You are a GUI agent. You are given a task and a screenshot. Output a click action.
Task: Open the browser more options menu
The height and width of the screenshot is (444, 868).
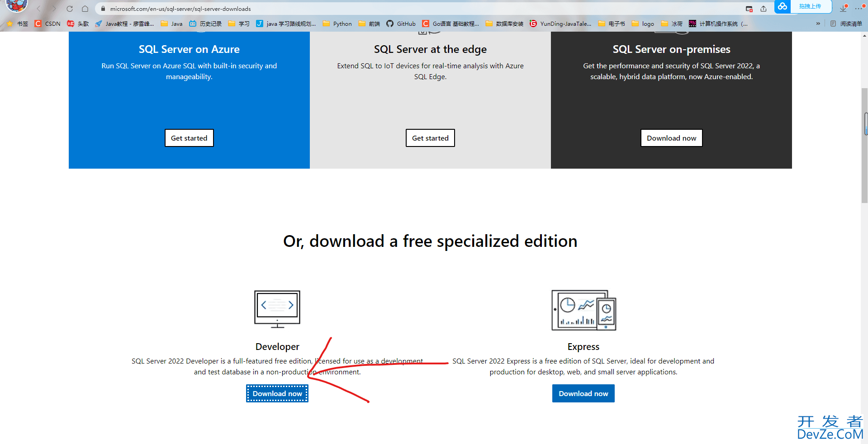(x=859, y=8)
